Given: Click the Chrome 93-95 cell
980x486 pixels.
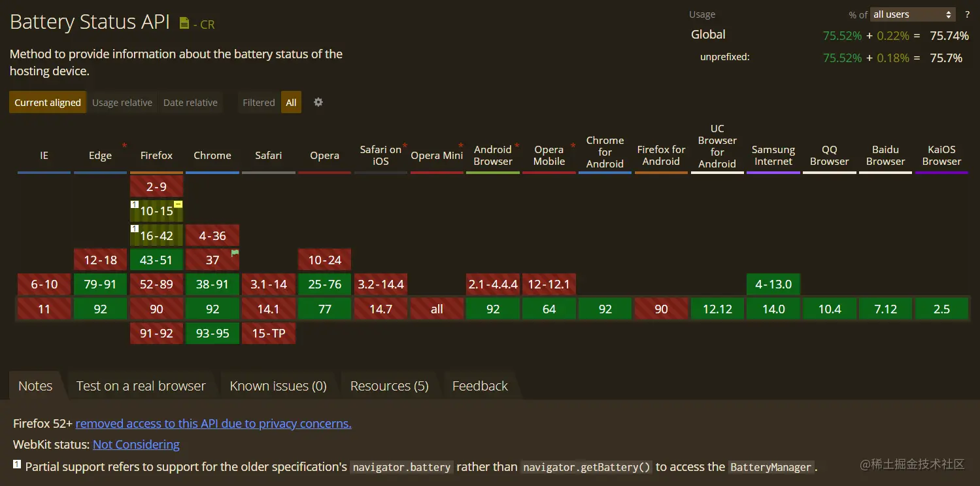Looking at the screenshot, I should click(212, 333).
